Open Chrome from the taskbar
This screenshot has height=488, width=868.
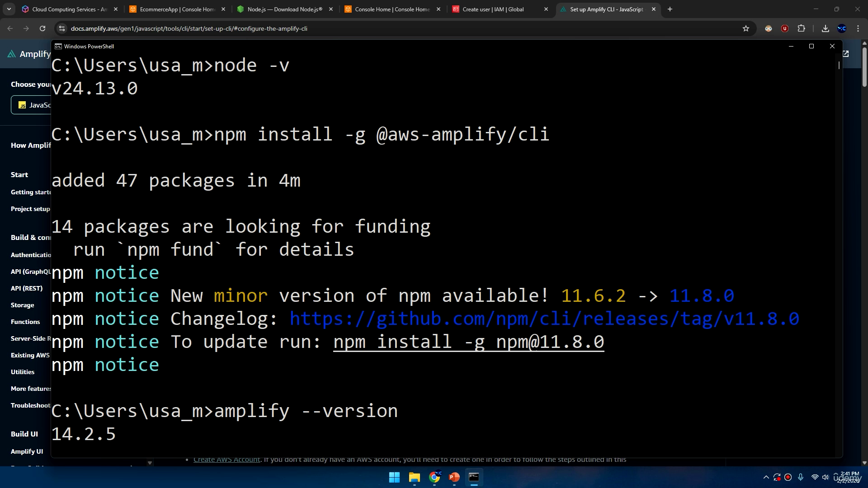pos(434,477)
